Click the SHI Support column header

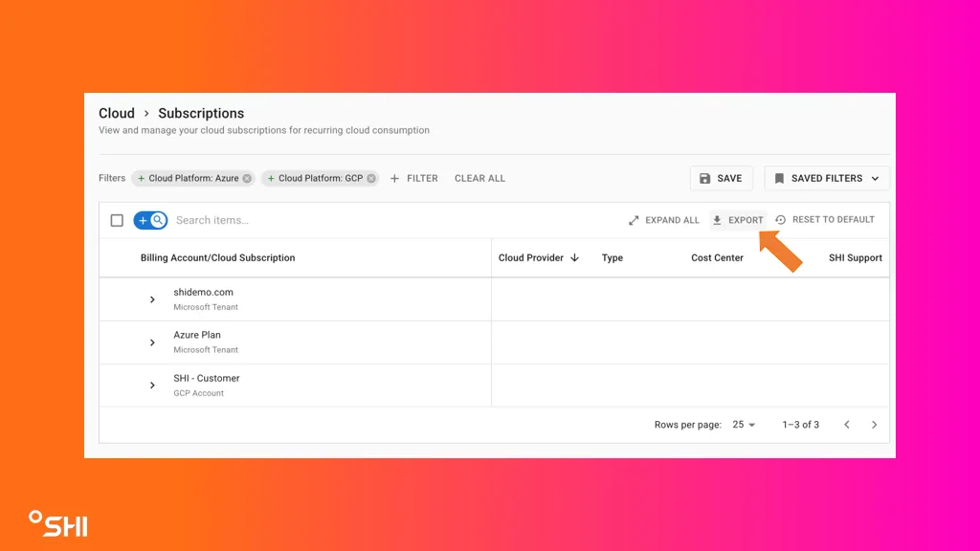click(x=855, y=258)
